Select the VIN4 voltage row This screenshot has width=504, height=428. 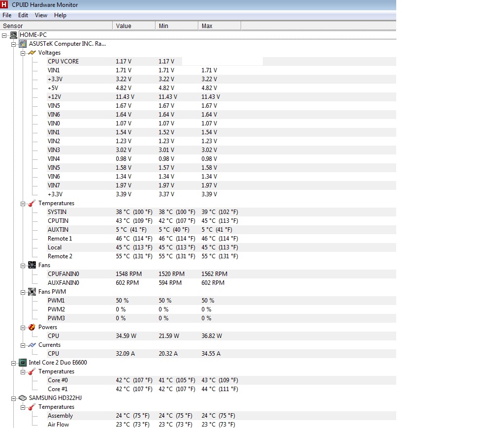pos(221,159)
